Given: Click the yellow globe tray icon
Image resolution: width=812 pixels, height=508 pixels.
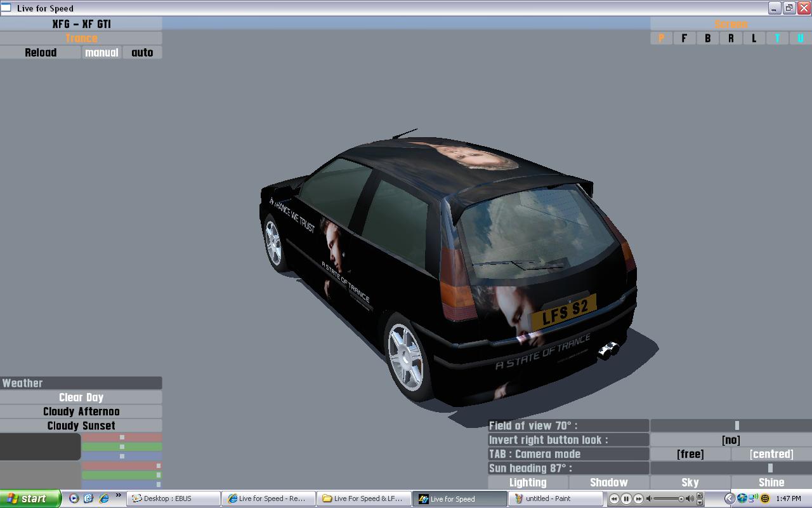Looking at the screenshot, I should [x=765, y=498].
